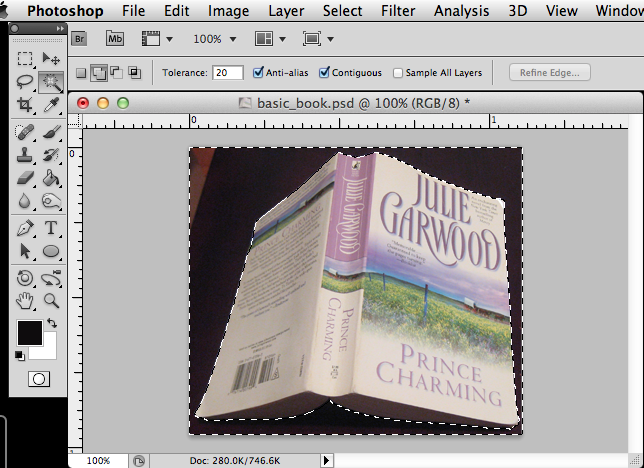
Task: Open the Filter menu
Action: coord(398,11)
